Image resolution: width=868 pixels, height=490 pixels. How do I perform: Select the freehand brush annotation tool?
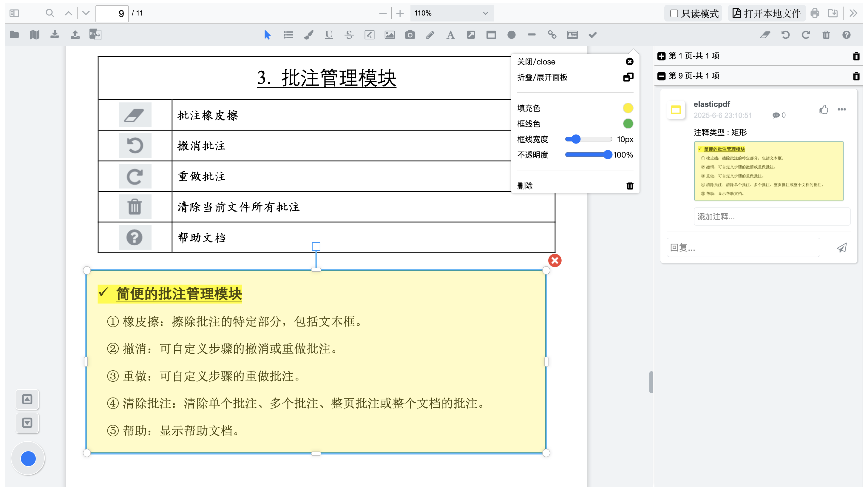(x=308, y=35)
